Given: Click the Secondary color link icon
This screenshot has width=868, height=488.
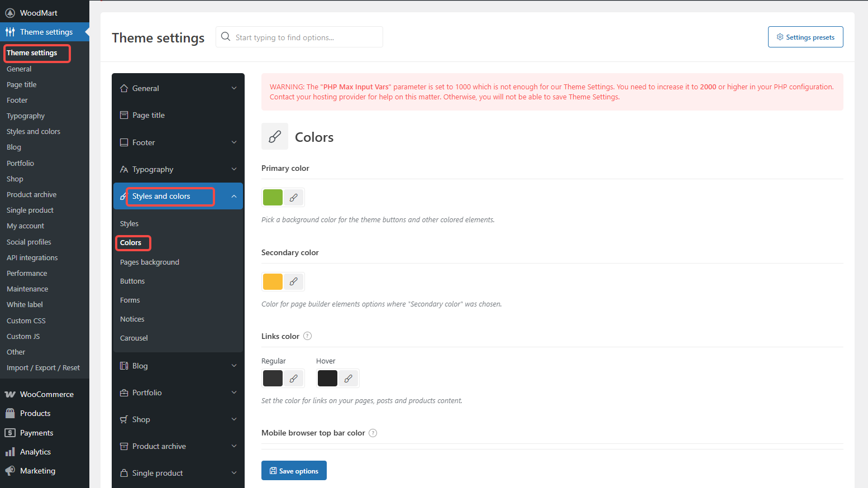Looking at the screenshot, I should point(293,282).
